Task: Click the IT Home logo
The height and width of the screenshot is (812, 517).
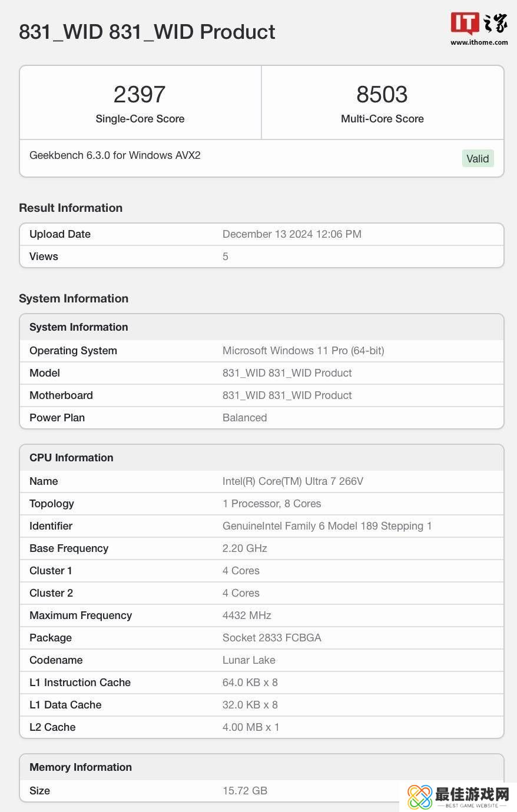Action: (x=478, y=24)
